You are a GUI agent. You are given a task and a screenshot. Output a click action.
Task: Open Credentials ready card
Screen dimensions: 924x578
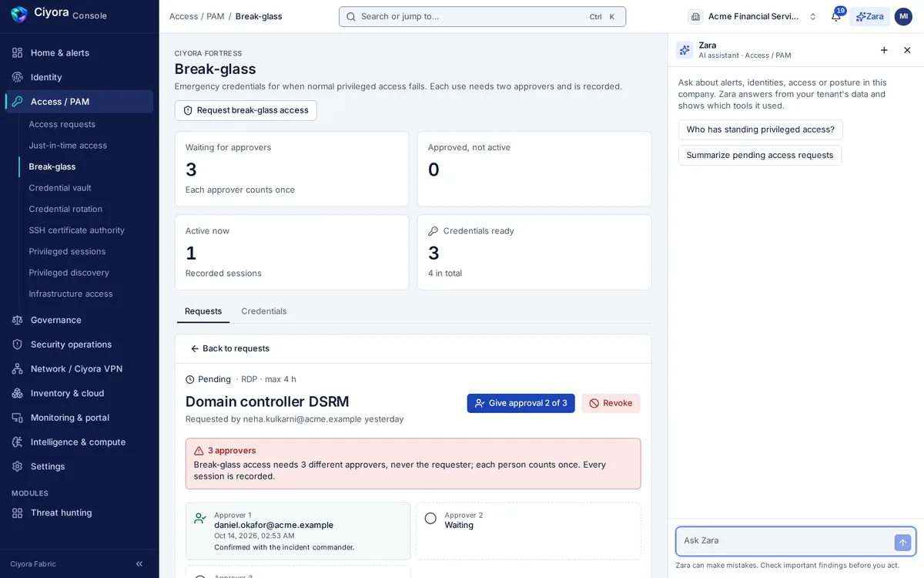pyautogui.click(x=534, y=252)
